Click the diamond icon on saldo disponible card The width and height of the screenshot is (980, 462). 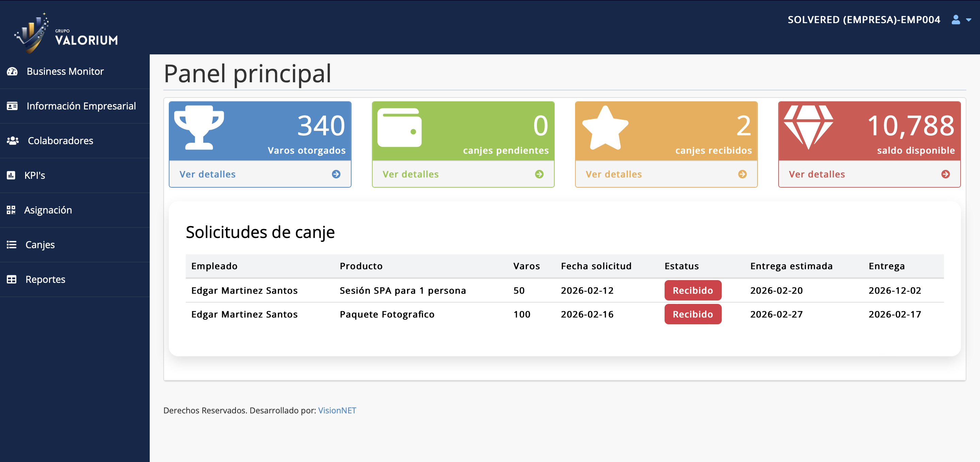(x=808, y=128)
